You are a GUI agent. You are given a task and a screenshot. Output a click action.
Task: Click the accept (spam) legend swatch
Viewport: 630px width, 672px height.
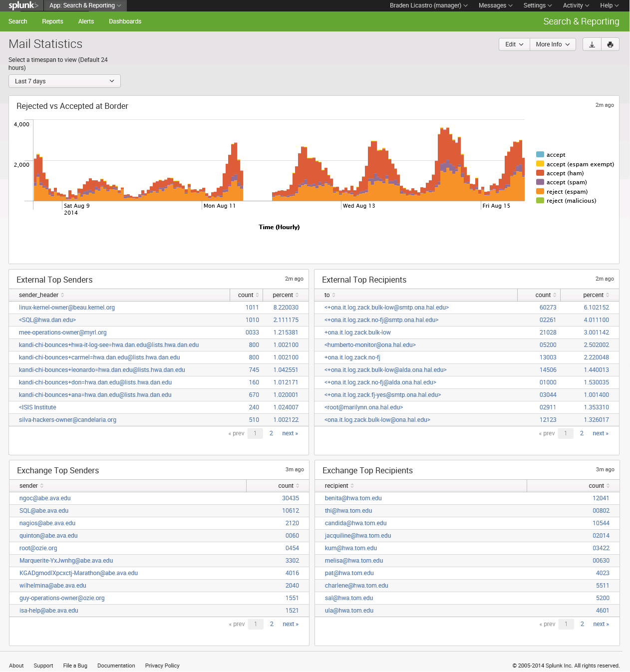(x=540, y=182)
